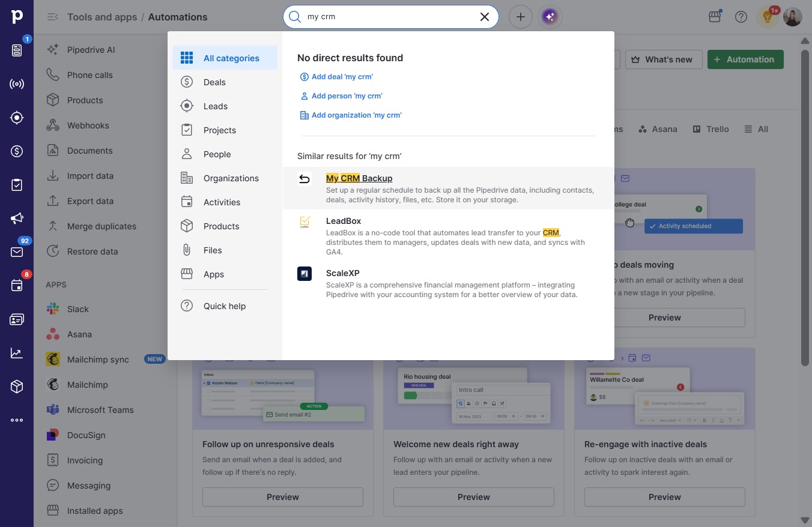The height and width of the screenshot is (527, 812).
Task: Preview Re-engage with inactive deals
Action: (665, 497)
